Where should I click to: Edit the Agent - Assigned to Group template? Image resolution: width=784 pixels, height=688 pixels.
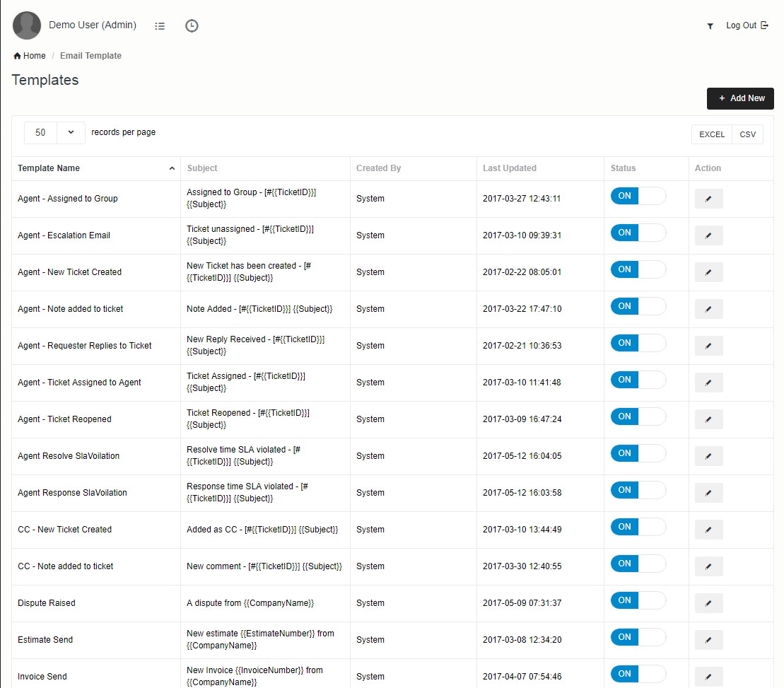pyautogui.click(x=708, y=199)
